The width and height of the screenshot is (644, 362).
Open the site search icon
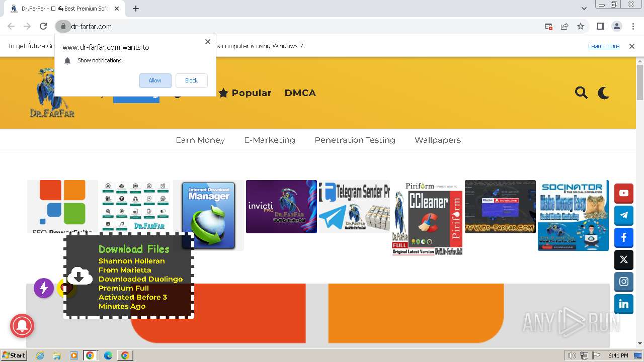click(x=581, y=93)
